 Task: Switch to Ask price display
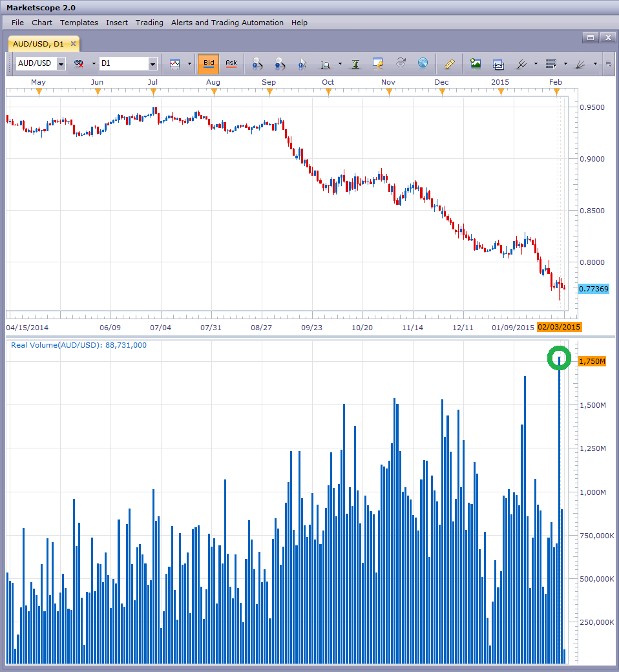(231, 64)
